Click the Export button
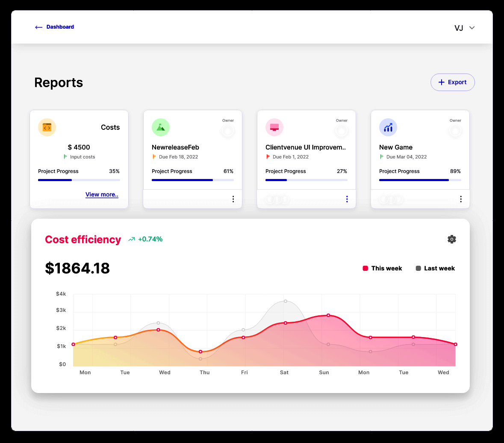This screenshot has height=443, width=504. [x=453, y=82]
